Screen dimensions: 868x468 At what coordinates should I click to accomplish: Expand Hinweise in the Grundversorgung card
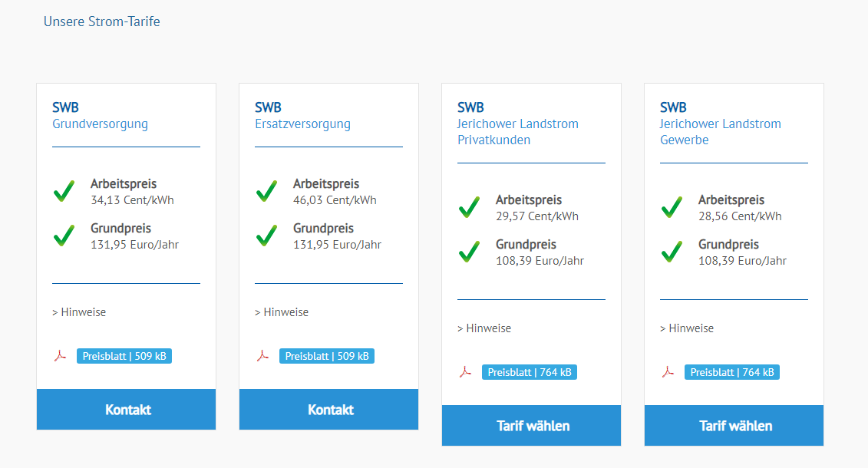pos(79,312)
